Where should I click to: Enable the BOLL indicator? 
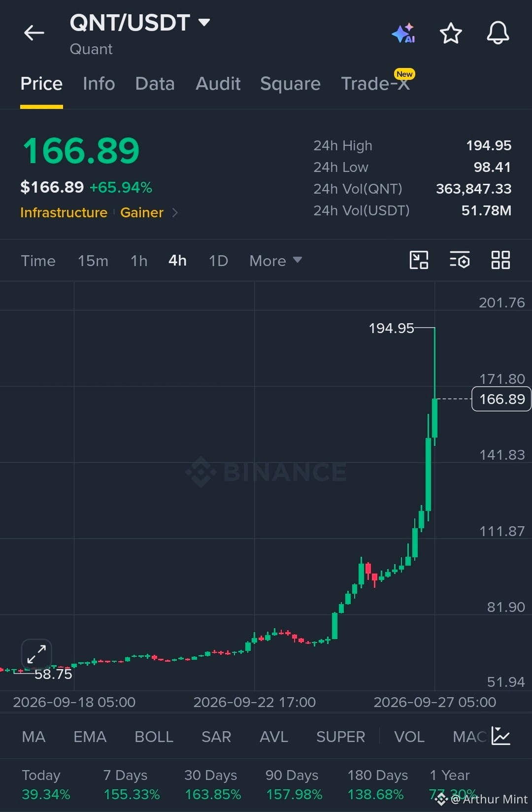[x=154, y=737]
